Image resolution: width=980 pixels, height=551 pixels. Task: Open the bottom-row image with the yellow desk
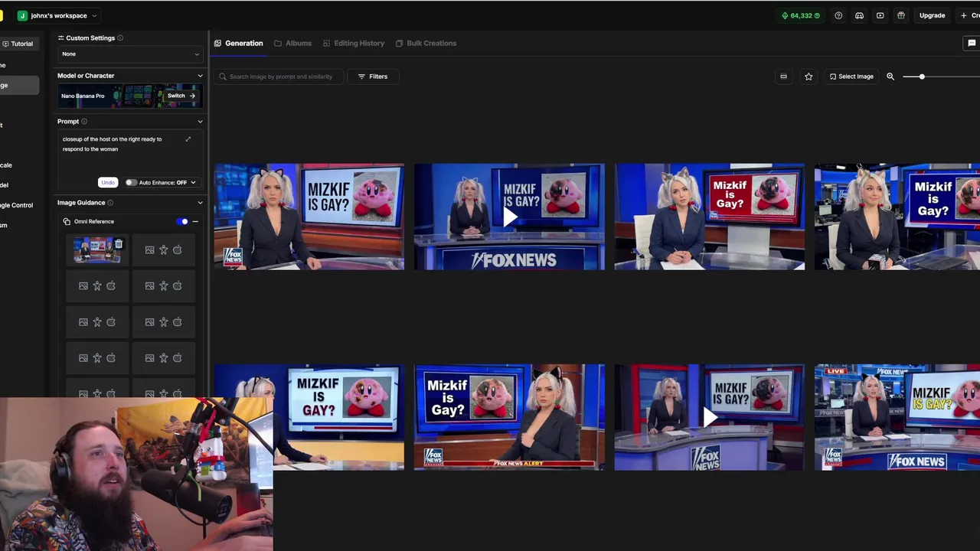tap(338, 417)
